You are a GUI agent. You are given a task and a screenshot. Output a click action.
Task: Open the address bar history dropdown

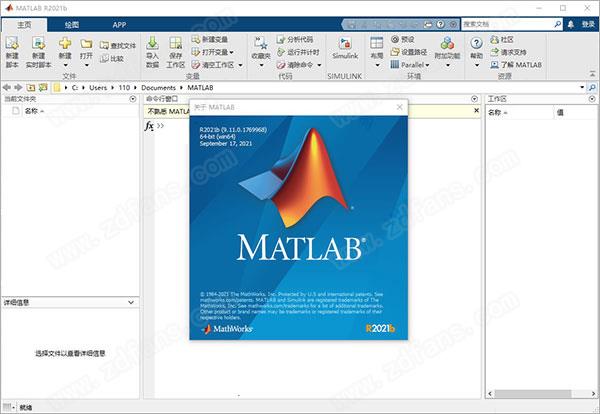(x=582, y=87)
